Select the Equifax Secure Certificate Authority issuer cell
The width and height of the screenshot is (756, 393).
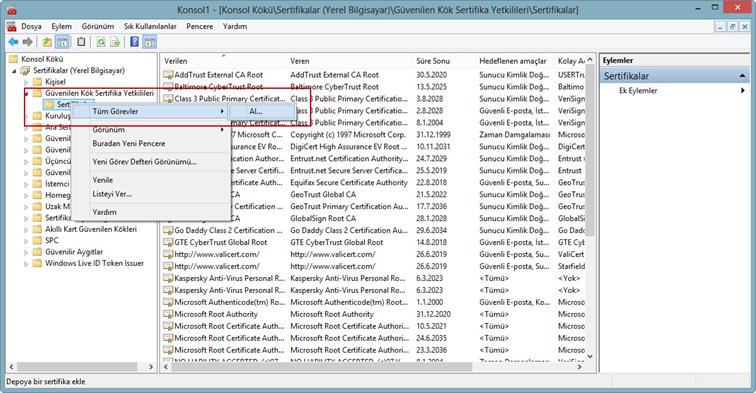[x=349, y=183]
